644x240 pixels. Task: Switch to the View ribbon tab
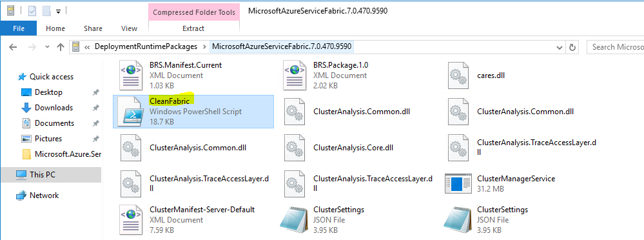(x=129, y=28)
